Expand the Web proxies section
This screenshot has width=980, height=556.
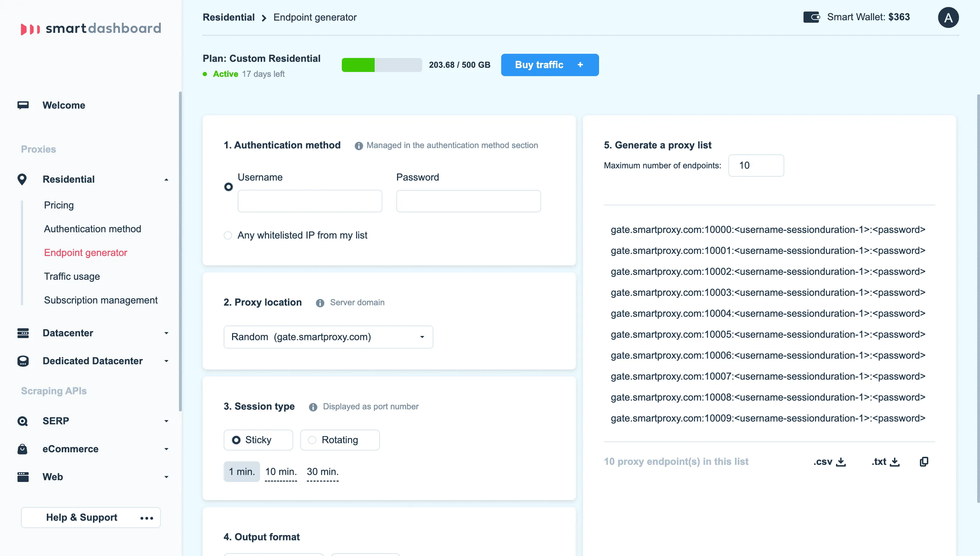[166, 477]
